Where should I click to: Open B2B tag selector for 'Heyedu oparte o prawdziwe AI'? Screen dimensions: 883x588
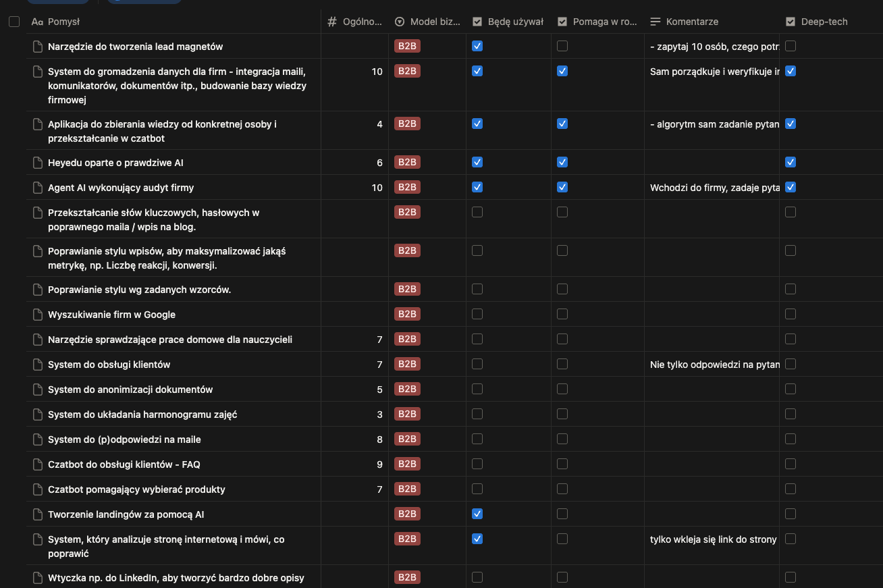407,162
